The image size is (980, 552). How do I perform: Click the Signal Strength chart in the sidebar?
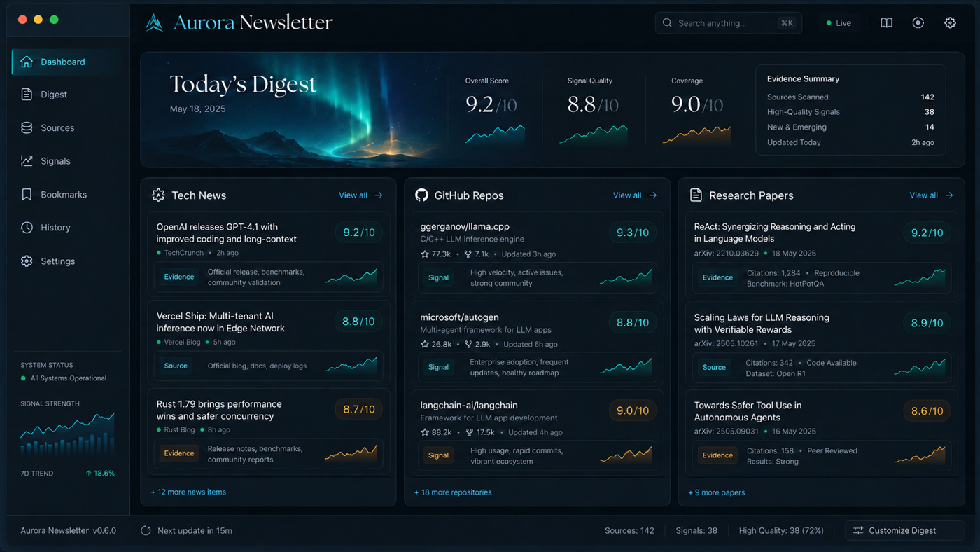67,434
